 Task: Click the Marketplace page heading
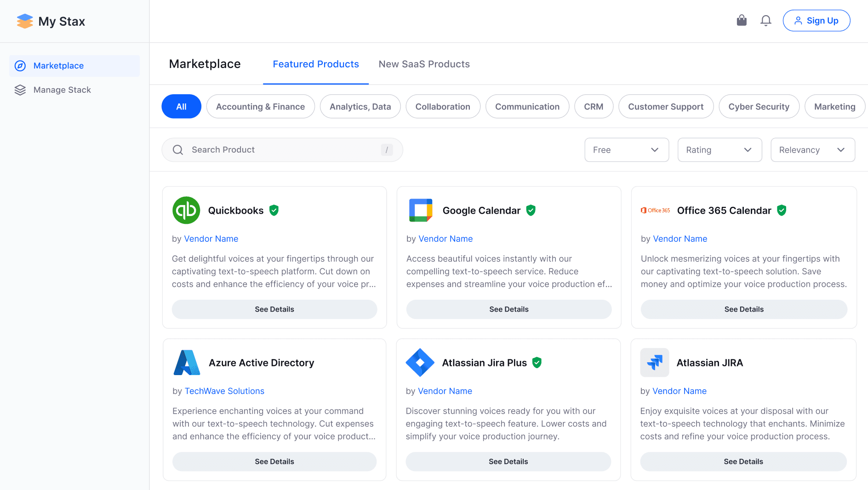[205, 64]
